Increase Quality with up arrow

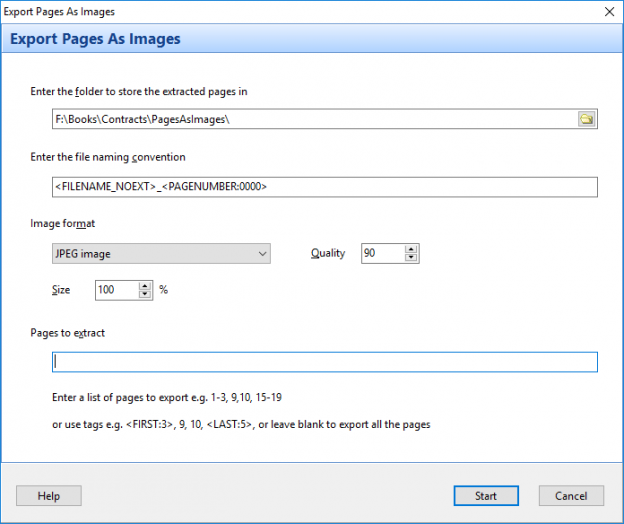click(x=411, y=249)
